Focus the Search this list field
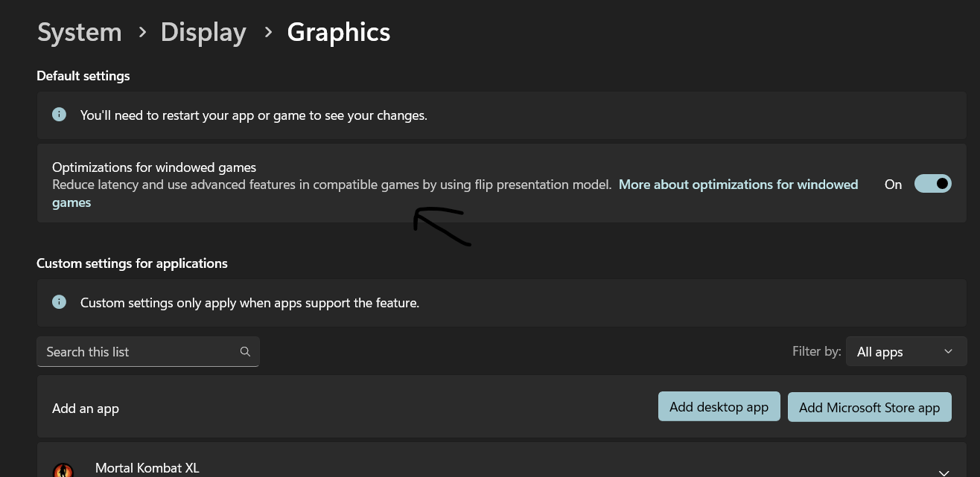The image size is (980, 477). [x=148, y=351]
